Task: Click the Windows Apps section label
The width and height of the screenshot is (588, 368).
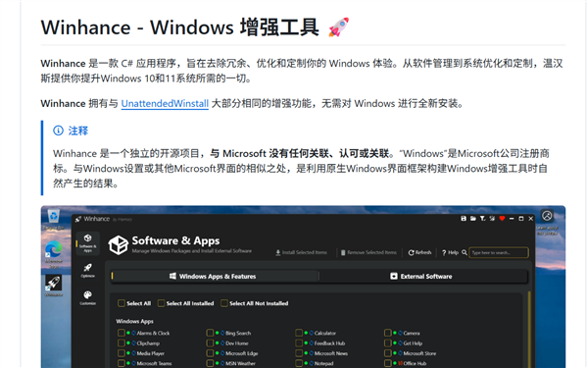Action: tap(134, 321)
